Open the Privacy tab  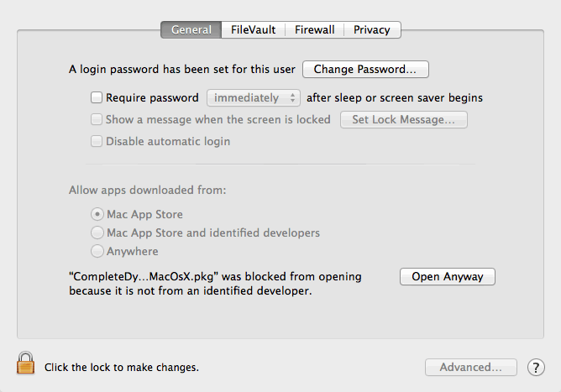[372, 29]
